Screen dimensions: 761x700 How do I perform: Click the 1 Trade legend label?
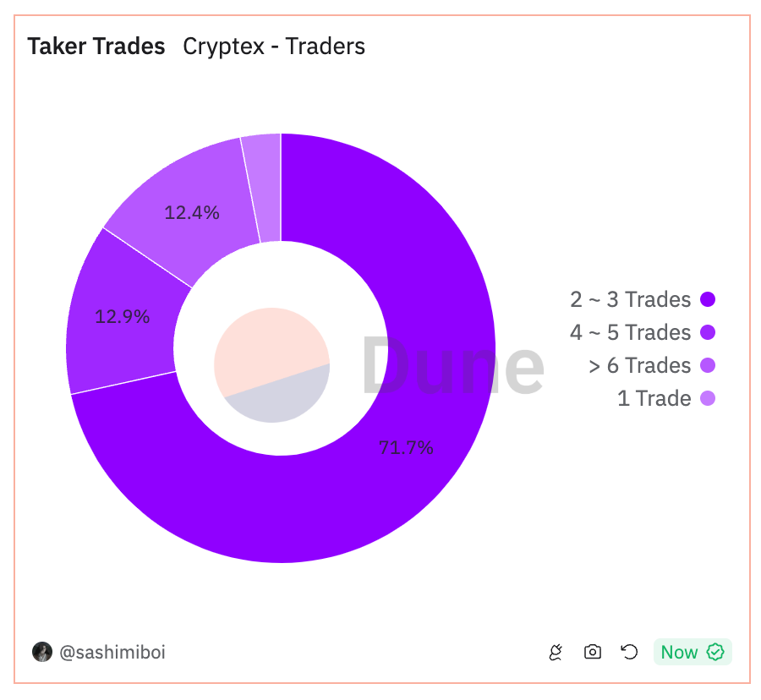click(x=654, y=398)
